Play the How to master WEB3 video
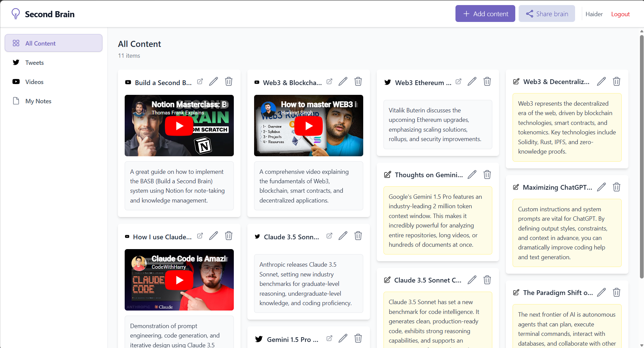The image size is (644, 348). 308,126
